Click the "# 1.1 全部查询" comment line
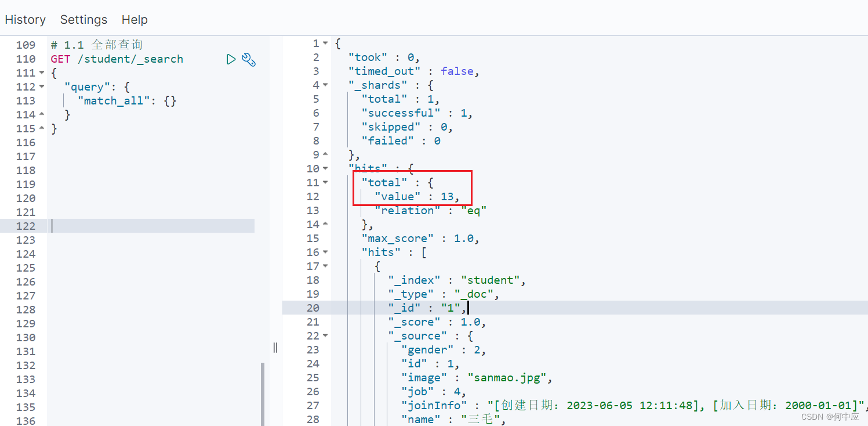Screen dimensions: 868x426 [x=96, y=45]
